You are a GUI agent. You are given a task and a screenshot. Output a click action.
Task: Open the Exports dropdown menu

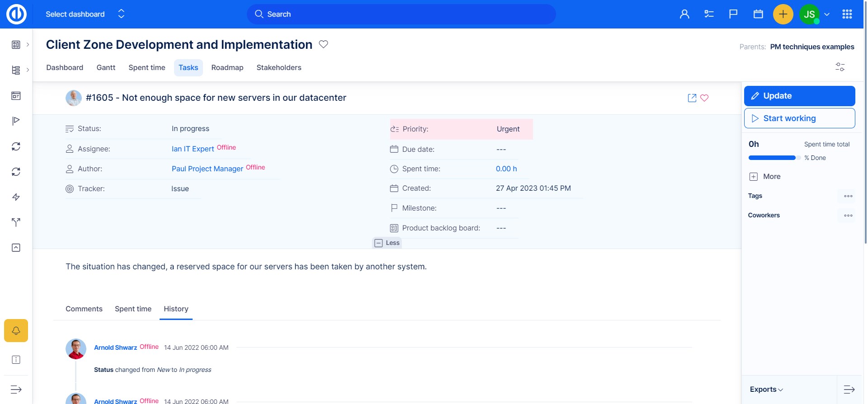click(766, 390)
